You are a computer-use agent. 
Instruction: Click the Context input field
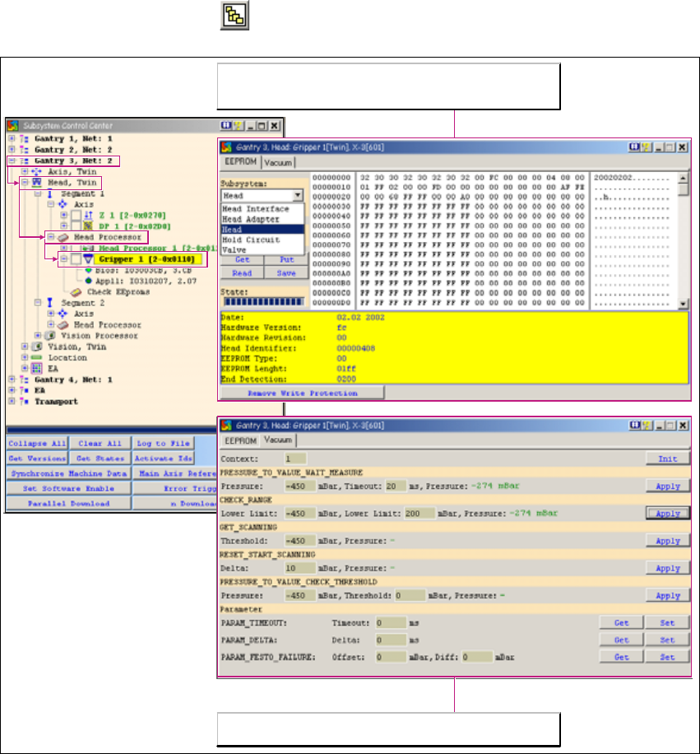(295, 458)
